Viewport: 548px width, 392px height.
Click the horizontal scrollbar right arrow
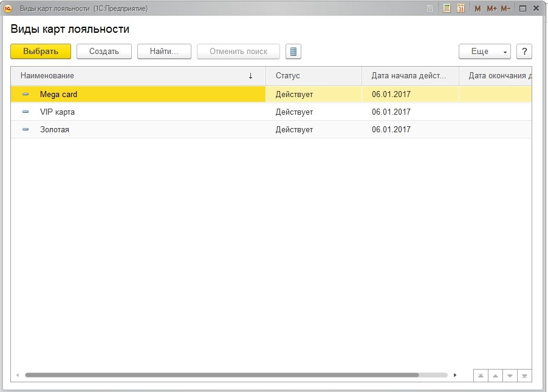tap(455, 375)
